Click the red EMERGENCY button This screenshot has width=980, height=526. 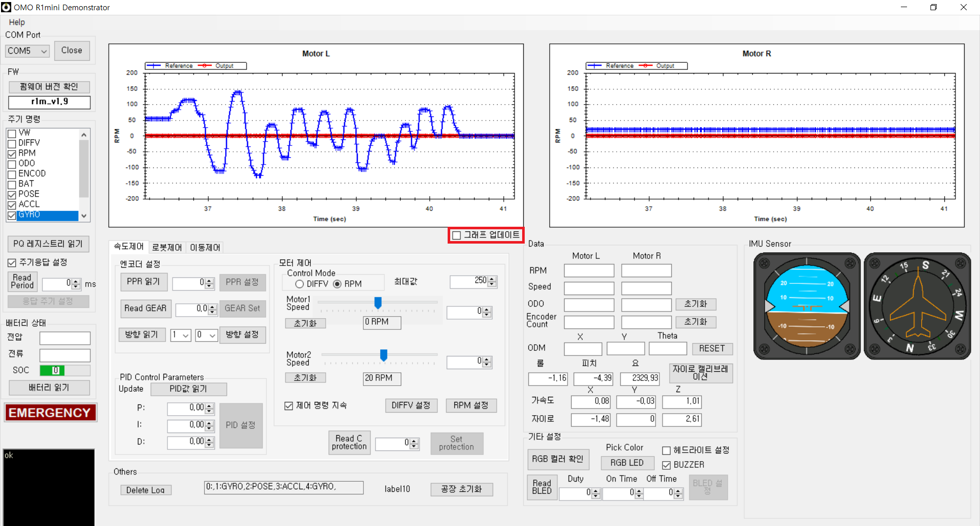(50, 413)
